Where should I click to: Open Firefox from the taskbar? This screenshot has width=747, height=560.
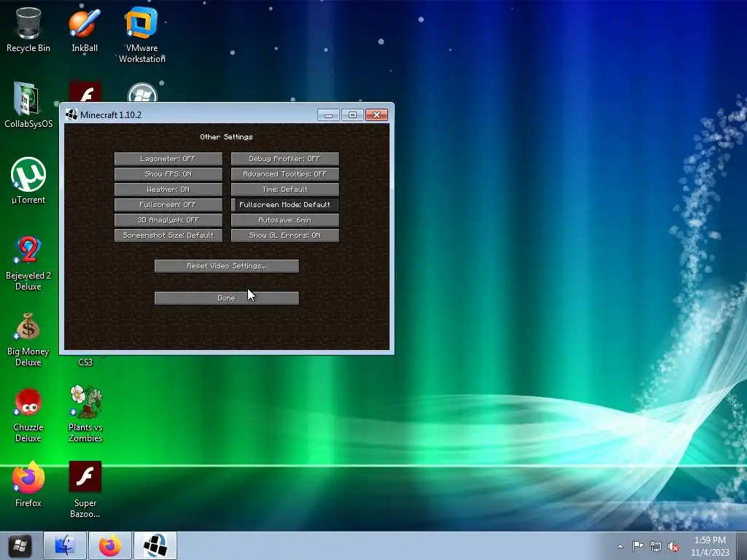[109, 545]
